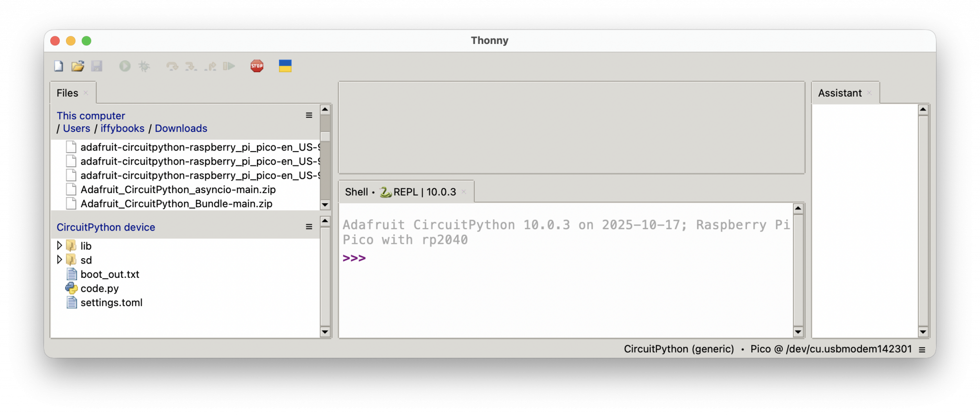Go to the Users path link
Viewport: 980px width, 416px height.
(77, 129)
